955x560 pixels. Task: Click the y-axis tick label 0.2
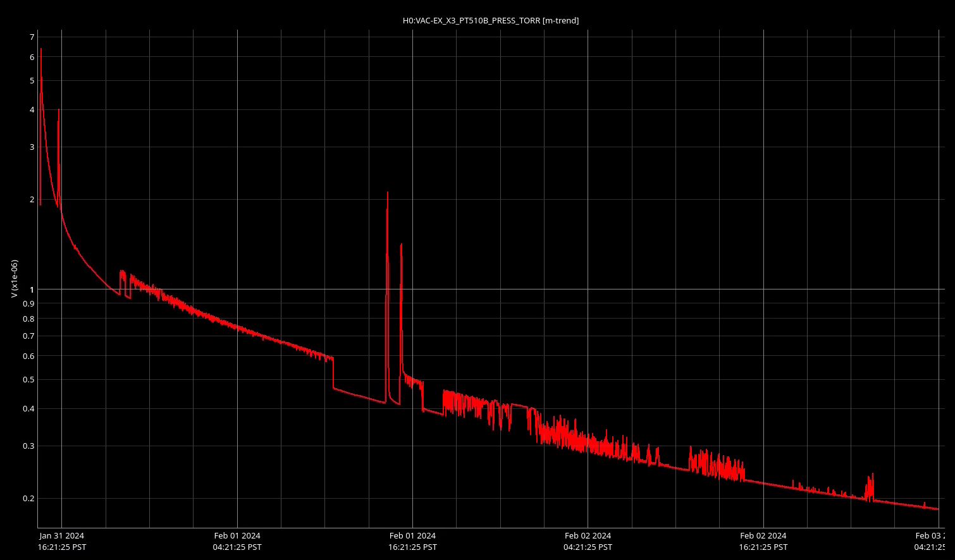click(x=28, y=499)
